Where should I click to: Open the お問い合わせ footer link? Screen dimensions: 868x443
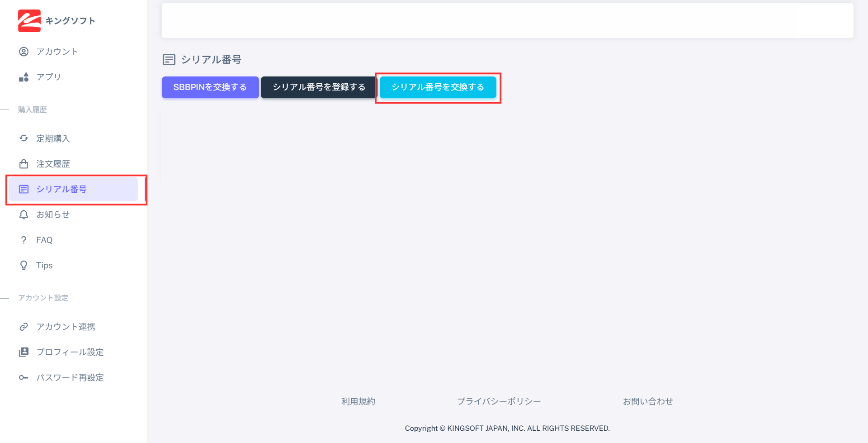(648, 401)
